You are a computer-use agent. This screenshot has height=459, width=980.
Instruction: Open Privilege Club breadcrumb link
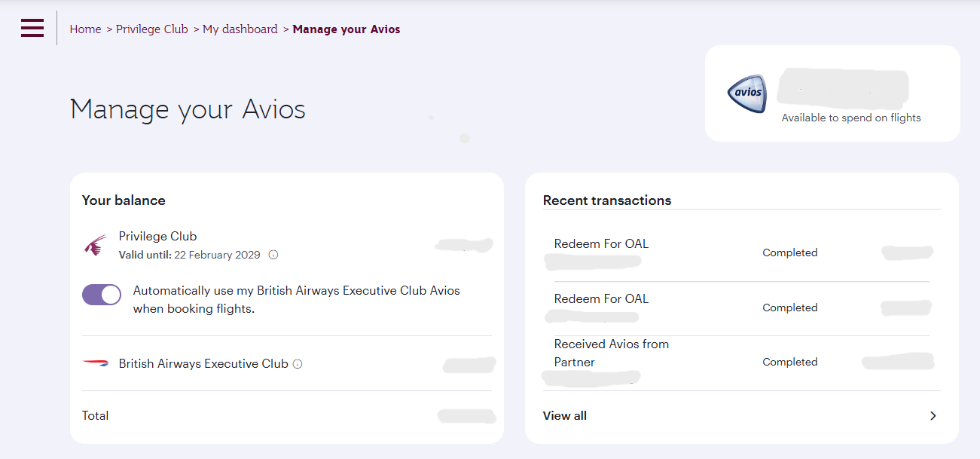151,29
